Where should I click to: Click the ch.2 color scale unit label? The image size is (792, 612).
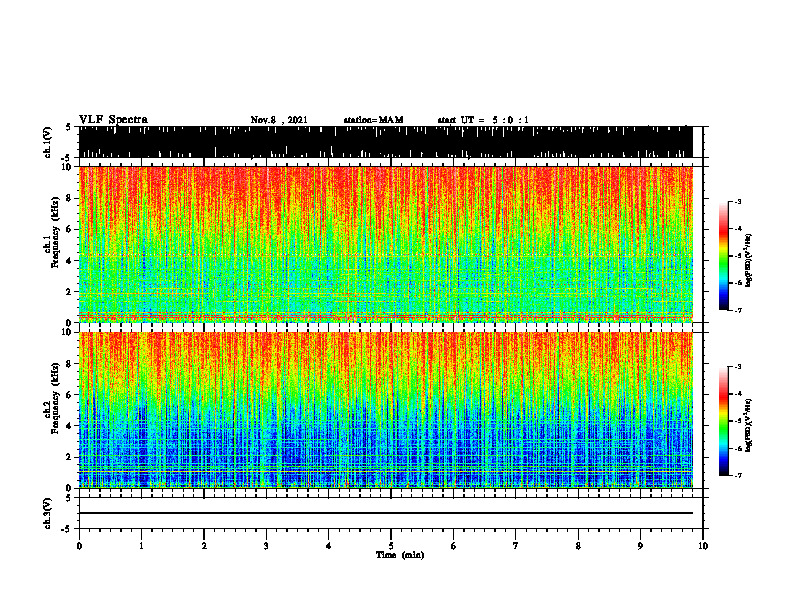tap(750, 426)
